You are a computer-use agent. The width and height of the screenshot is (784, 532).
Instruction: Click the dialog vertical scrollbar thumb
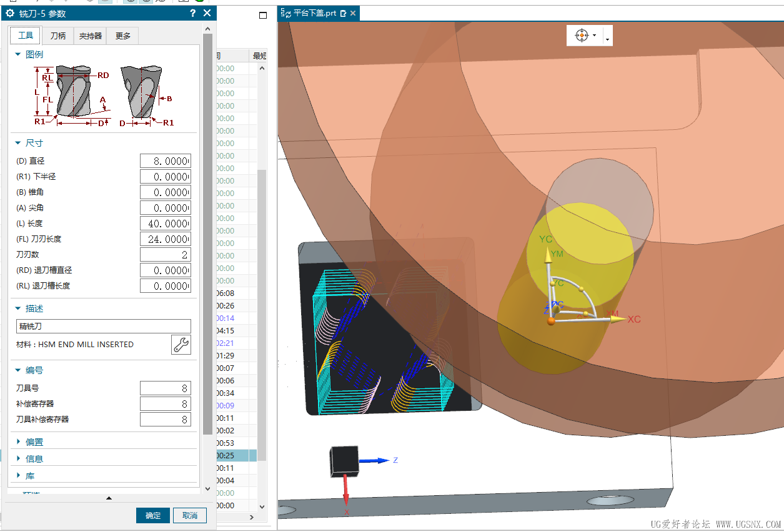click(208, 234)
